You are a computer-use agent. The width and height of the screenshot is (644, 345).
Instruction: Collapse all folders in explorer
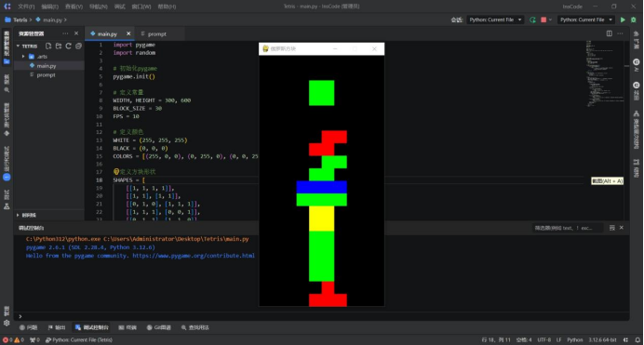(78, 46)
